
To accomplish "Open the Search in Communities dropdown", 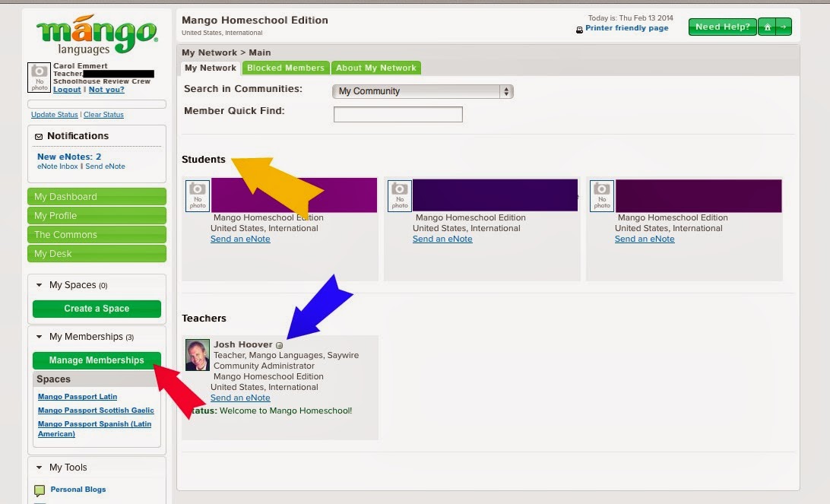I will pos(423,91).
